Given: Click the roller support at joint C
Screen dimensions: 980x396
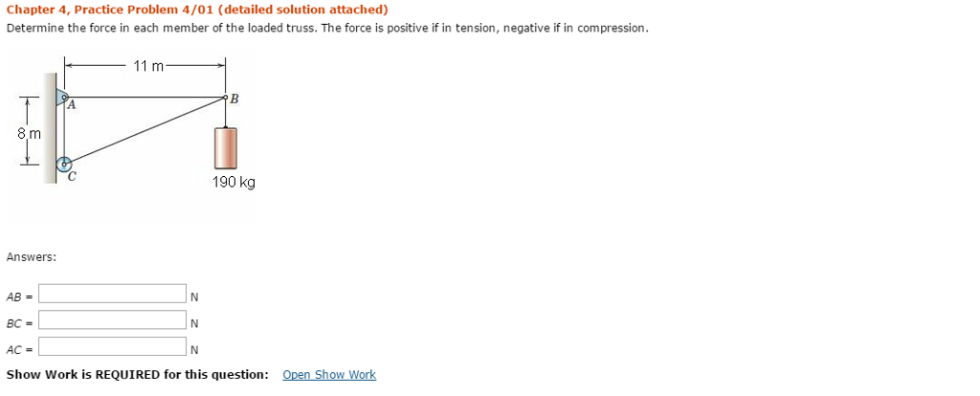Looking at the screenshot, I should [63, 165].
